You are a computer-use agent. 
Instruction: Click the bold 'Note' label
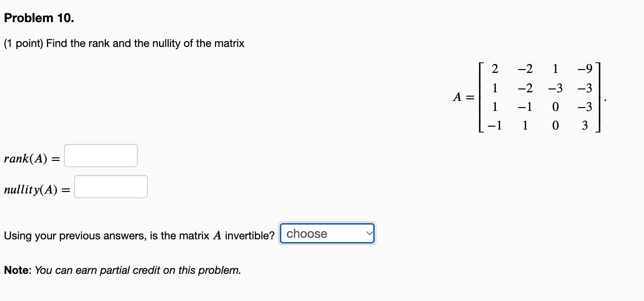click(x=17, y=270)
